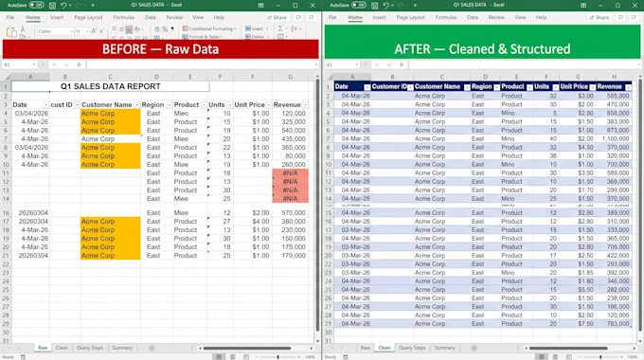
Task: Open Insert tab in left window
Action: 57,17
